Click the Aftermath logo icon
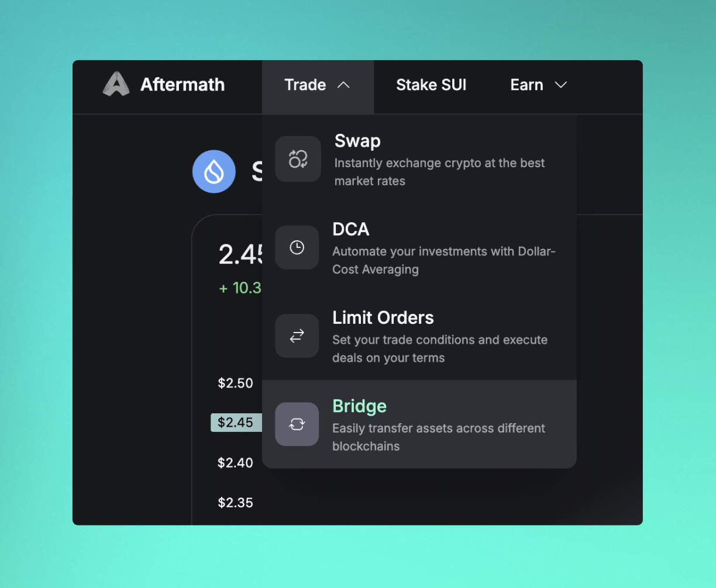This screenshot has width=716, height=588. click(116, 84)
